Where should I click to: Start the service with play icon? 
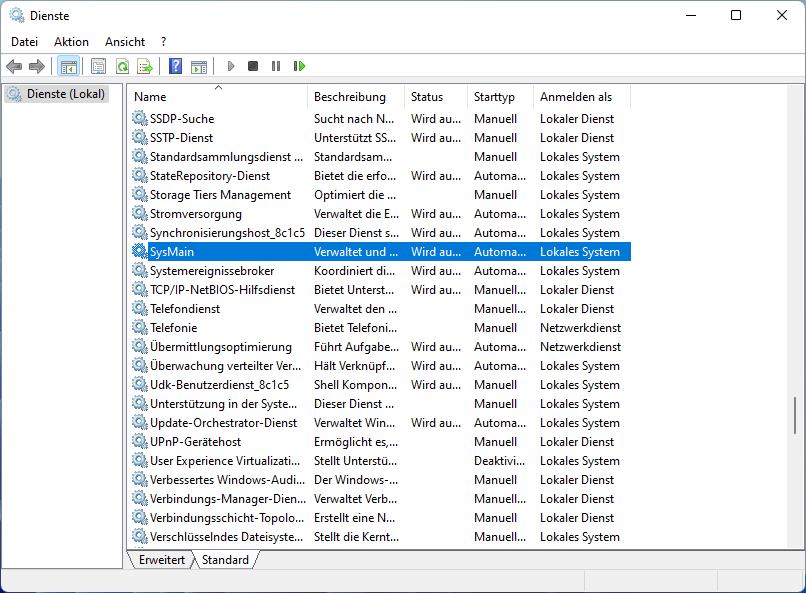click(x=231, y=66)
